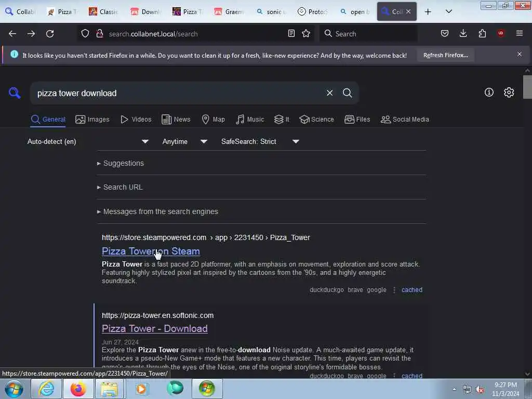Open the uBlock Origin extension icon
This screenshot has height=399, width=532.
(x=501, y=33)
